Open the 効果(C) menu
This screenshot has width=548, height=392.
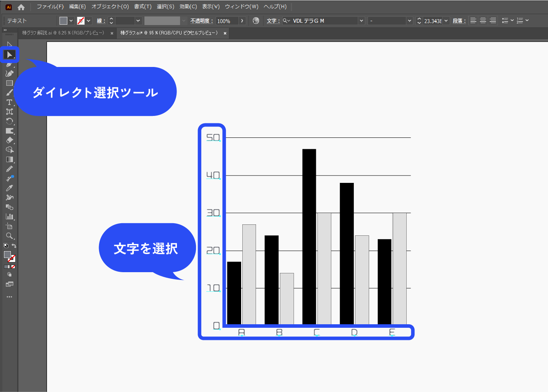(x=188, y=7)
